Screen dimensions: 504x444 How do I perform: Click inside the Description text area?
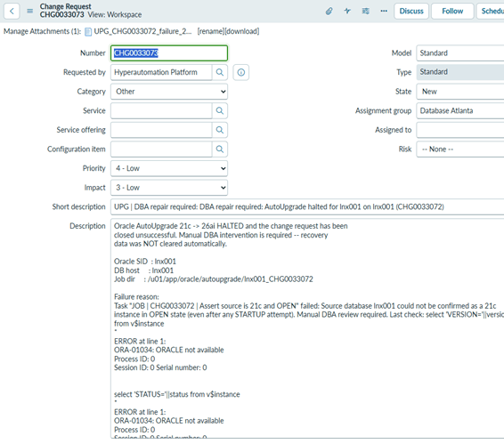click(x=307, y=328)
